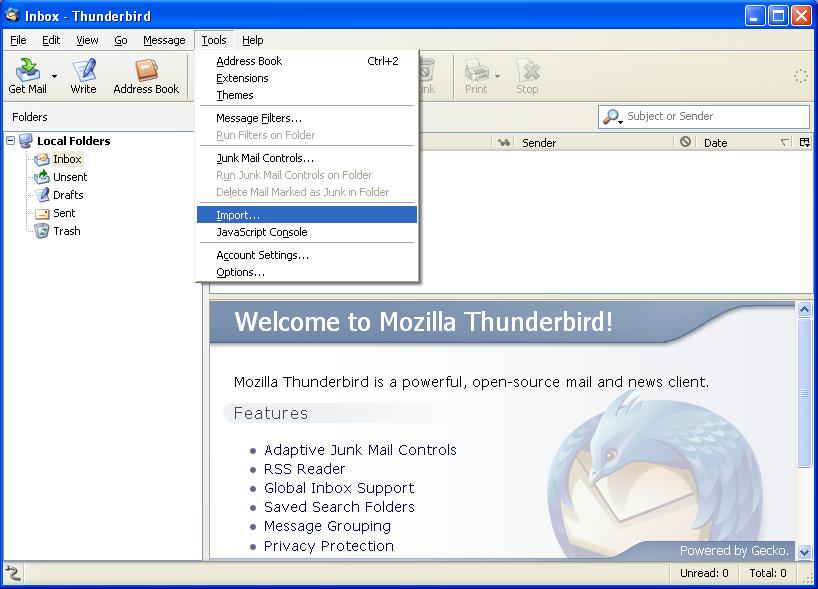Click the Thunderbird title bar icon
818x589 pixels.
click(13, 15)
